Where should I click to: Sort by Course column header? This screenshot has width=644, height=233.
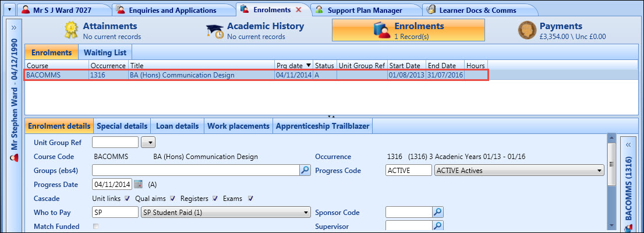(57, 65)
